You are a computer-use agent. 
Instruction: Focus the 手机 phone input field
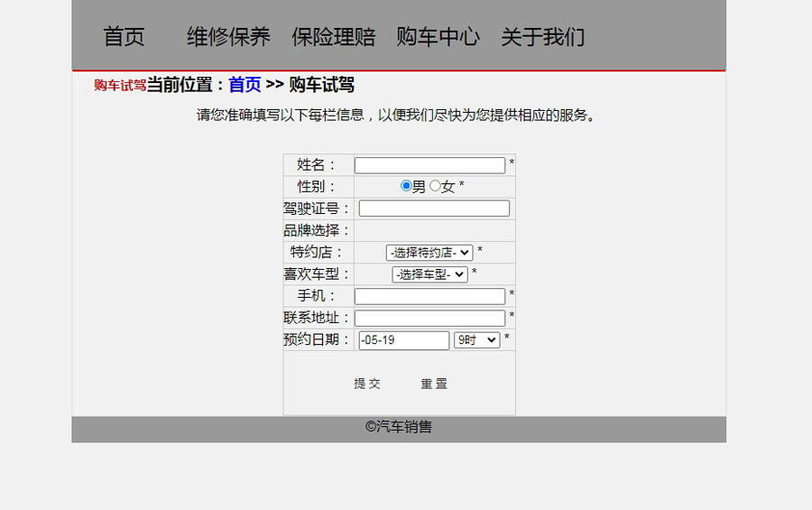click(429, 296)
